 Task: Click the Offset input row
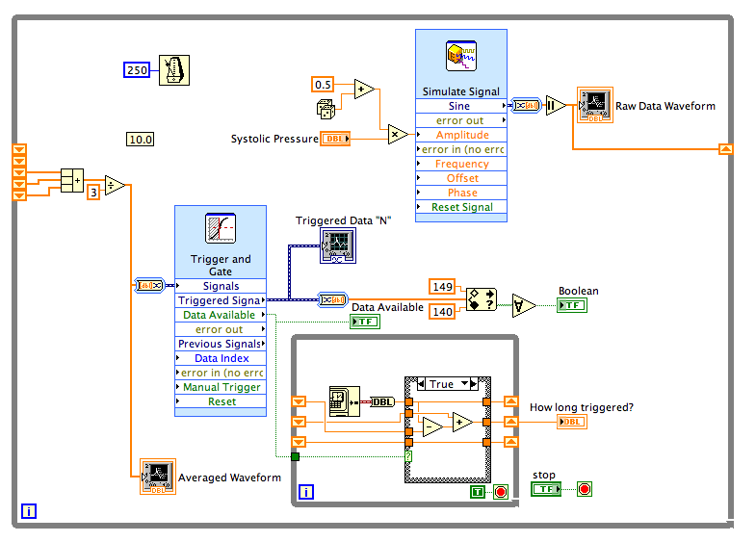coord(461,178)
